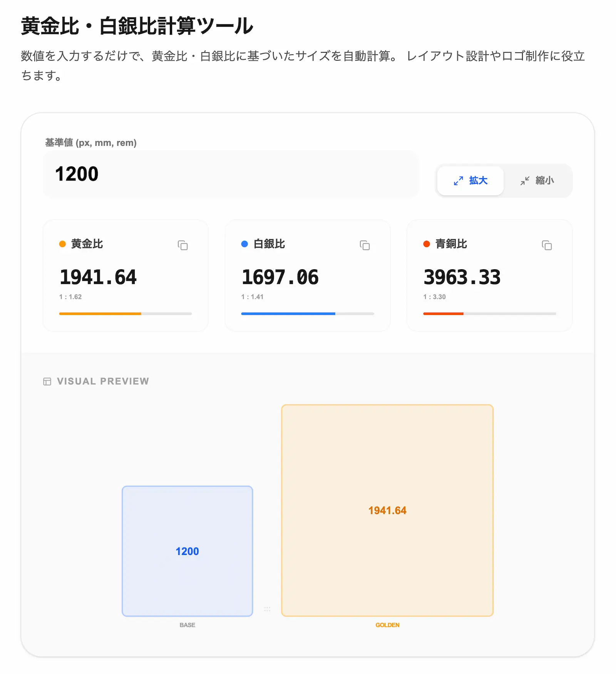
Task: Click the GOLDEN label under preview
Action: (387, 625)
